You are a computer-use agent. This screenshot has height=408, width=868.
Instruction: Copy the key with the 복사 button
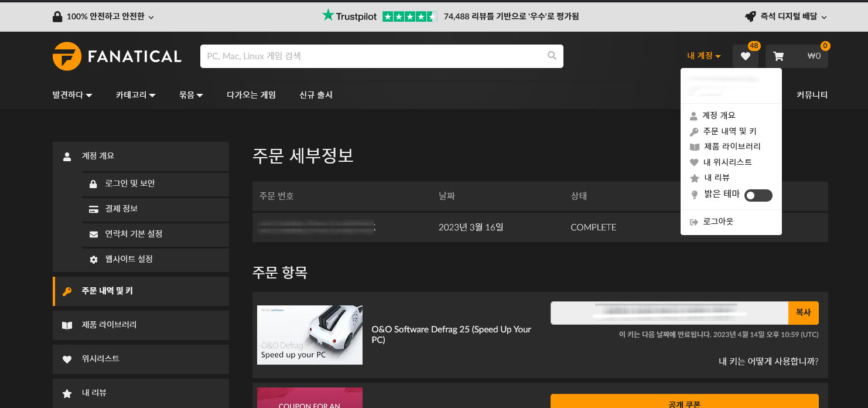tap(804, 313)
